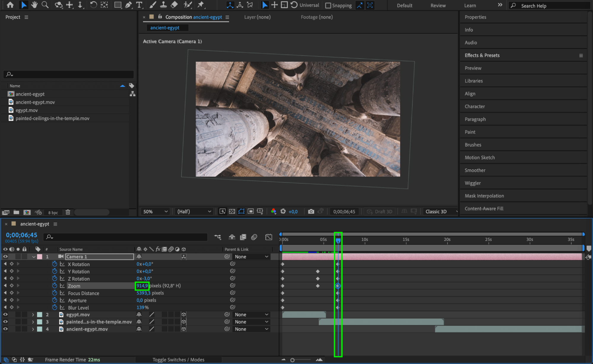Image resolution: width=593 pixels, height=364 pixels.
Task: Click pink label swatch of Camera 1
Action: [x=40, y=257]
